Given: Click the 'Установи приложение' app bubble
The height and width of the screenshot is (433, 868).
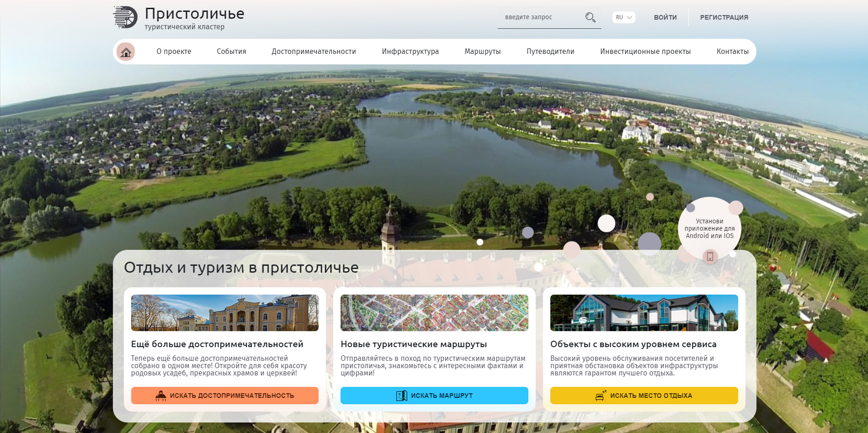Looking at the screenshot, I should click(709, 228).
